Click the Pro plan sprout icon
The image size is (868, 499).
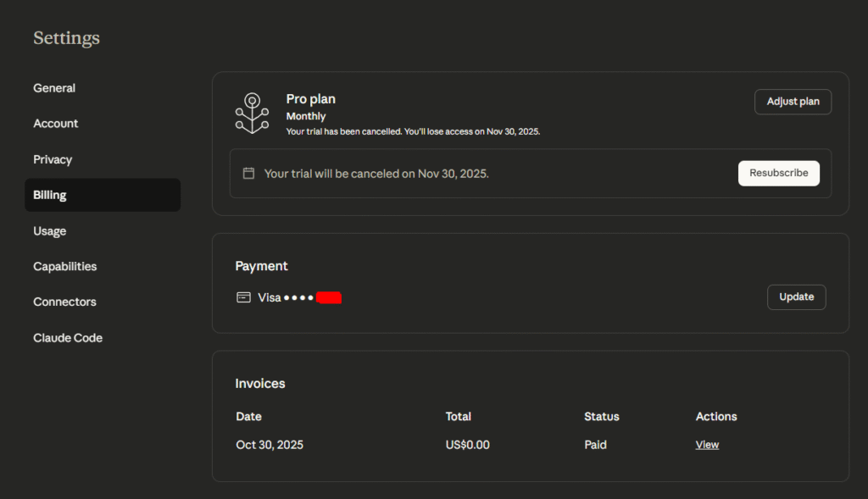click(252, 113)
